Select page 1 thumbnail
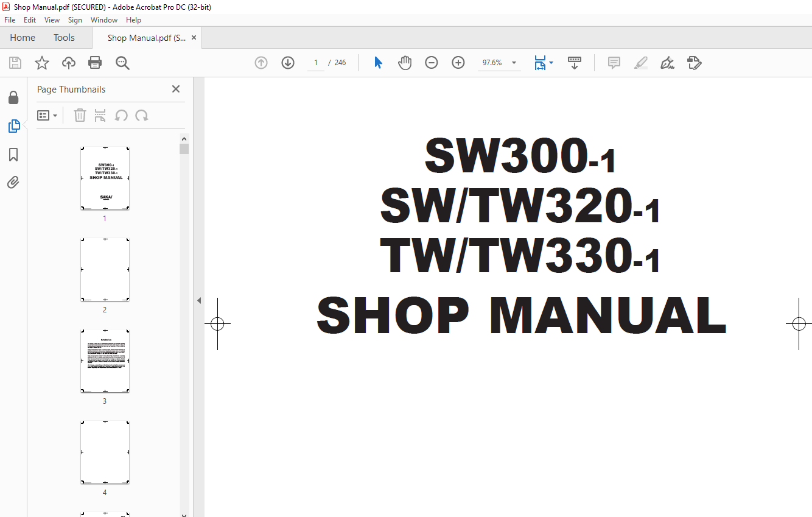 (105, 178)
